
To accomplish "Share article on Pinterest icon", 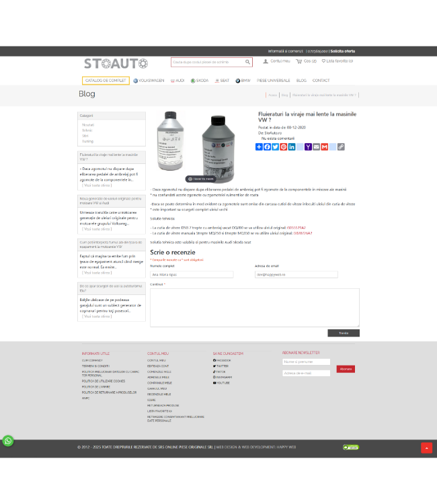I will click(x=284, y=147).
